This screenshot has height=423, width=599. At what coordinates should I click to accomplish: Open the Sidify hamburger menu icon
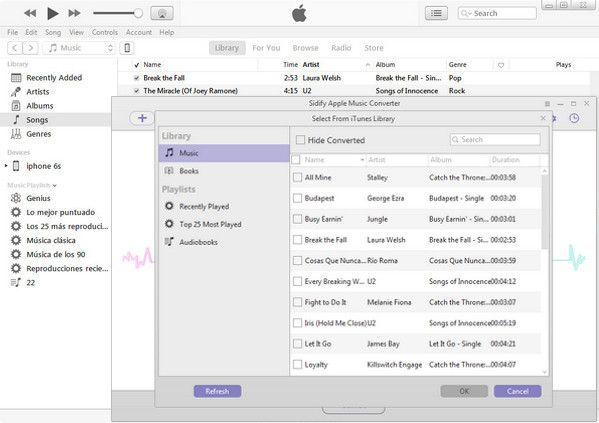pyautogui.click(x=547, y=104)
